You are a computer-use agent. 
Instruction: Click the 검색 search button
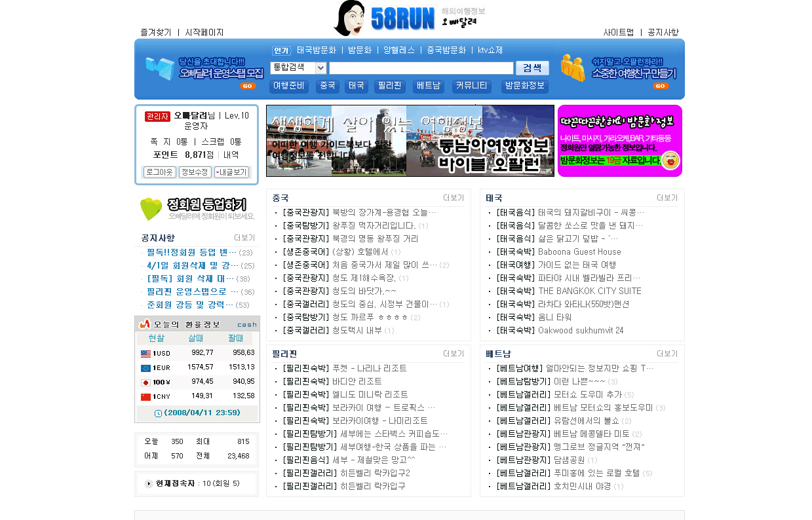(532, 67)
